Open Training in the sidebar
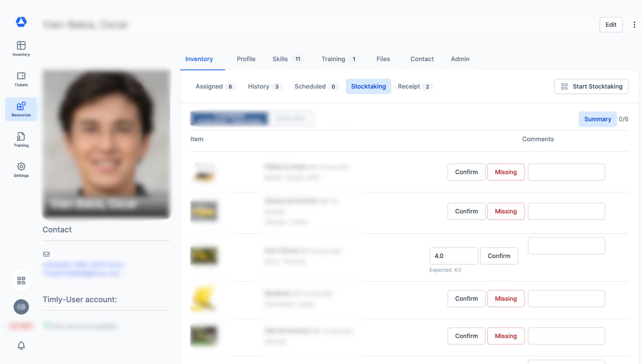 pos(21,140)
